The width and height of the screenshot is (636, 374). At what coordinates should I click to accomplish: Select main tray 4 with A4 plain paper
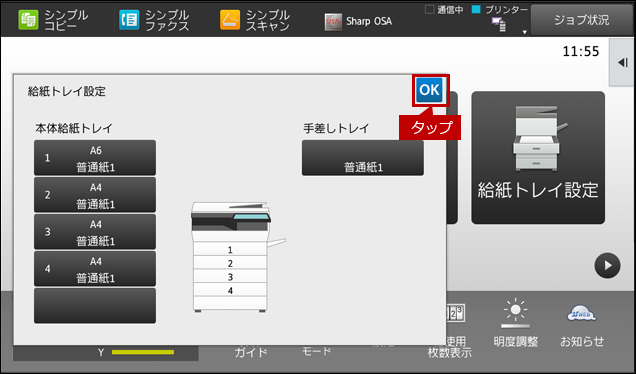[95, 269]
